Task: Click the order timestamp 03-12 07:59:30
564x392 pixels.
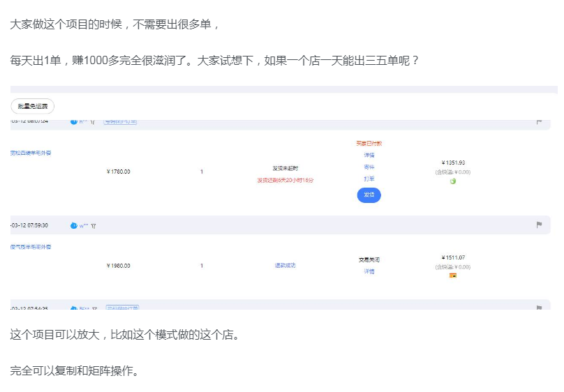Action: (29, 225)
